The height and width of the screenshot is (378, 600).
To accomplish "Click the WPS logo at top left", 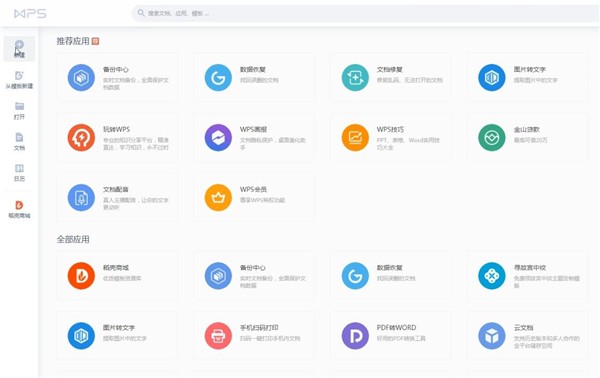I will pyautogui.click(x=30, y=14).
